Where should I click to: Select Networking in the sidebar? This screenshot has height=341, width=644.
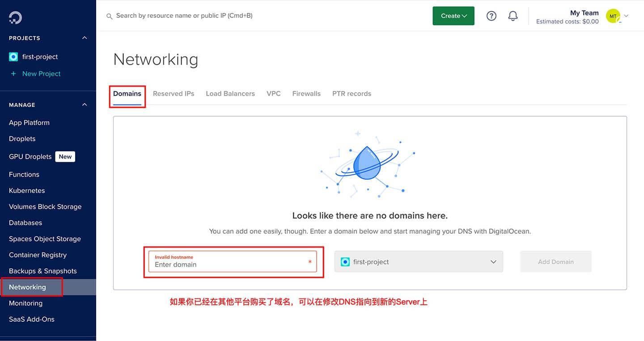pyautogui.click(x=48, y=287)
